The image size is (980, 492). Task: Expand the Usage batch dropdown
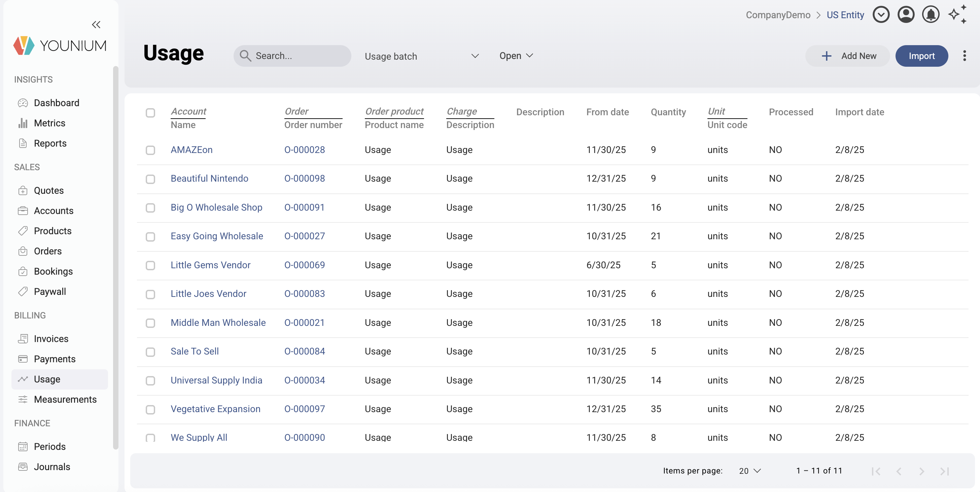pos(421,56)
